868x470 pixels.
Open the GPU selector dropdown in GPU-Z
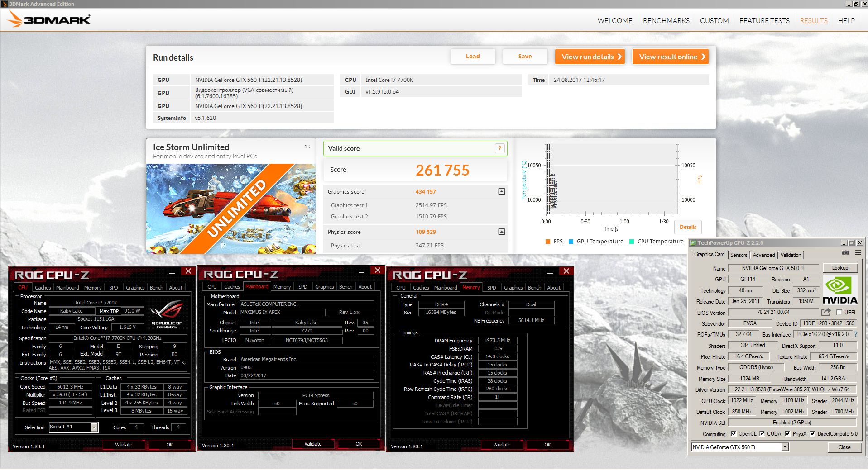(x=785, y=447)
